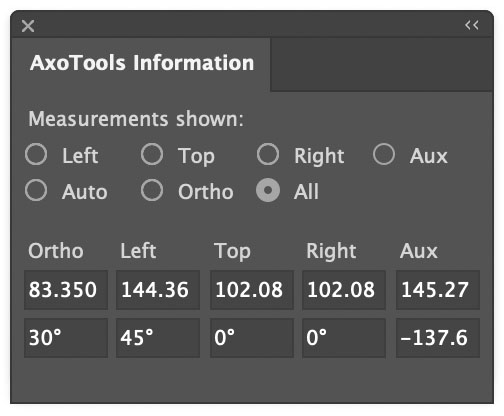The image size is (504, 416).
Task: Click the Top angle field 0°
Action: (252, 338)
